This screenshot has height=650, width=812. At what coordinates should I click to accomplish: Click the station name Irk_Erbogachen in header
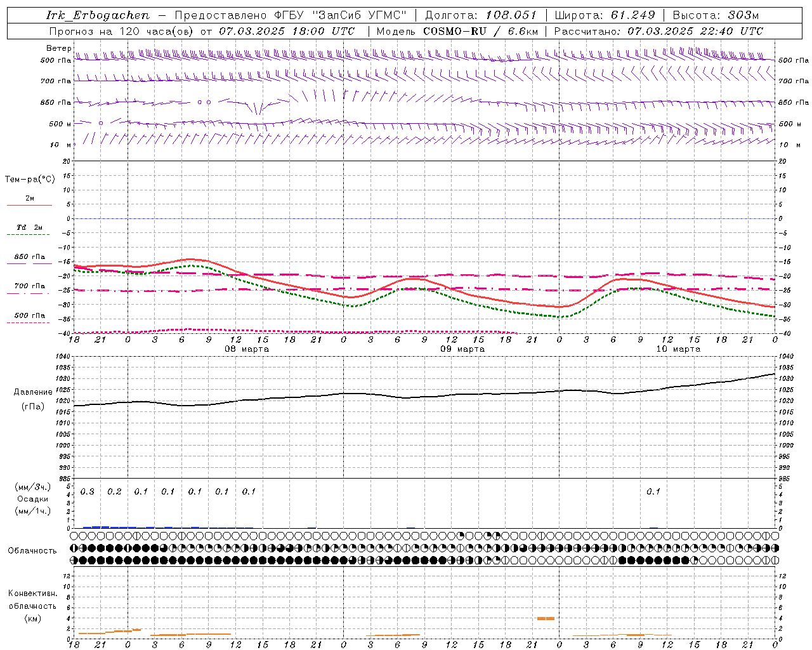tap(98, 15)
